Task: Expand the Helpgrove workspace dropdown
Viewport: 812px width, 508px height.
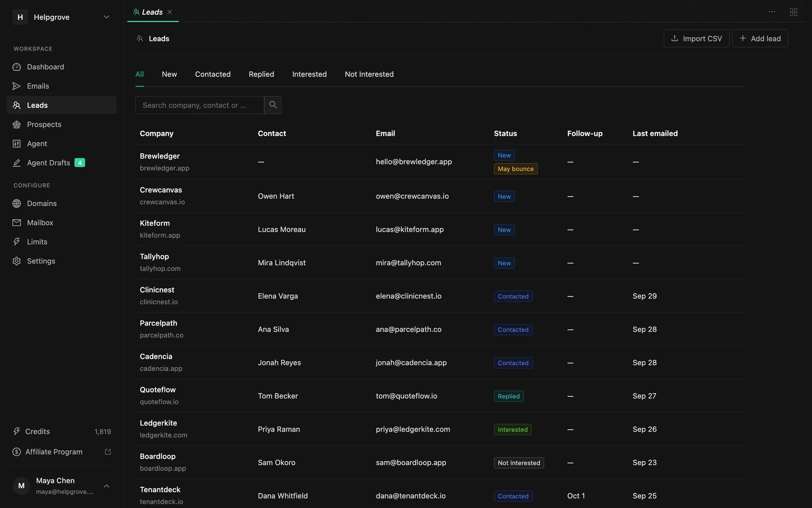Action: [107, 17]
